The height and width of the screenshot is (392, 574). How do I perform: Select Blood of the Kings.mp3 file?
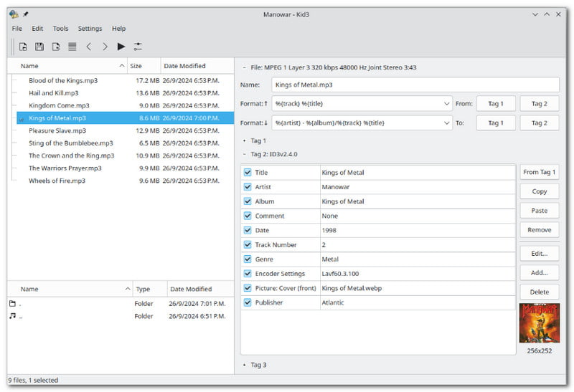pyautogui.click(x=124, y=80)
